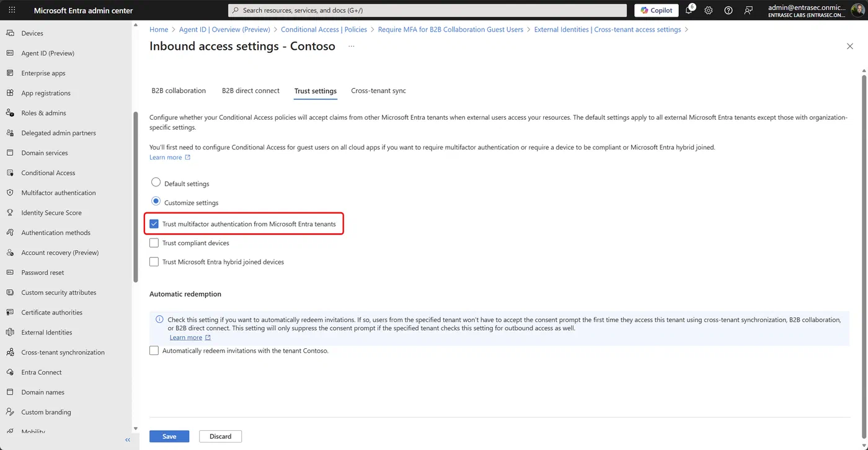Click the search resources, services, and docs box
868x450 pixels.
(428, 11)
